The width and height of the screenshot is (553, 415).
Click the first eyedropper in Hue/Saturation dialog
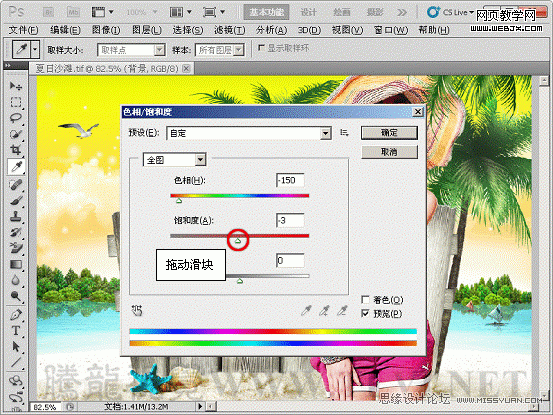[306, 310]
